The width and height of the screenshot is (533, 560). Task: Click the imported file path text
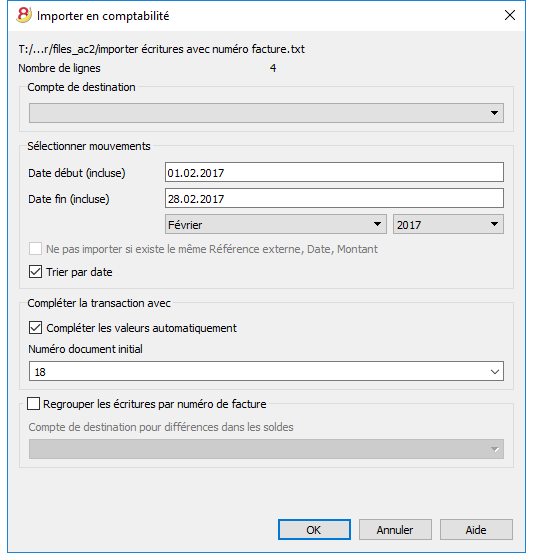coord(161,49)
